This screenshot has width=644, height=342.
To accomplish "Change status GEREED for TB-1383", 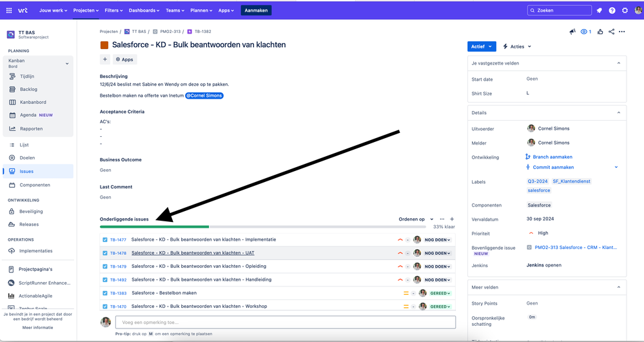I will [x=440, y=294].
